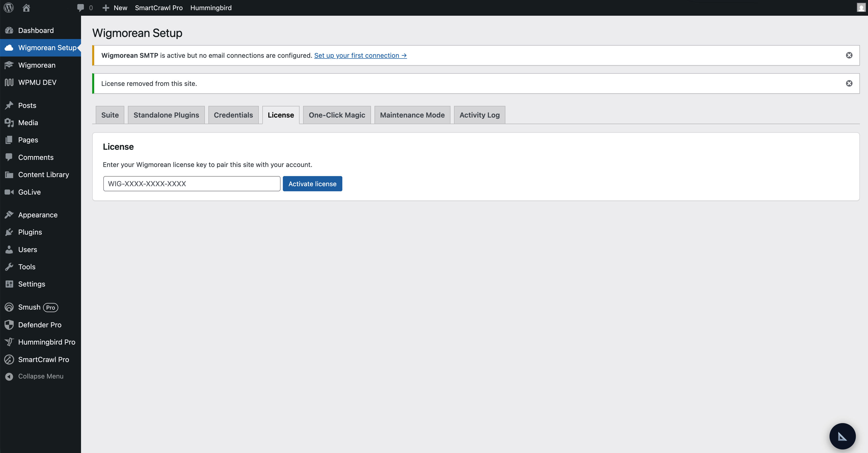The height and width of the screenshot is (453, 868).
Task: Click the Appearance paintbrush icon
Action: [x=9, y=215]
